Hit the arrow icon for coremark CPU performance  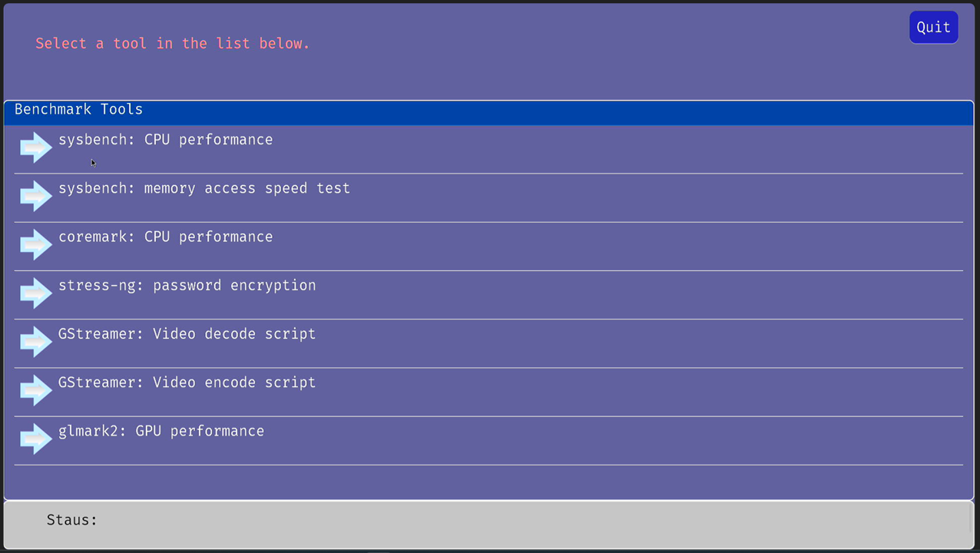[x=35, y=244]
